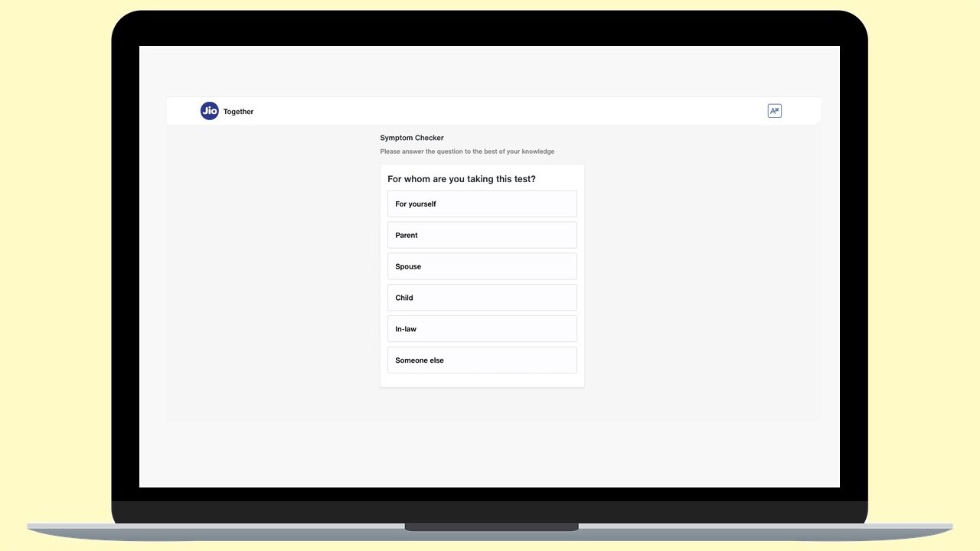Click the Symptom Checker heading
Image resolution: width=980 pixels, height=551 pixels.
pos(412,138)
